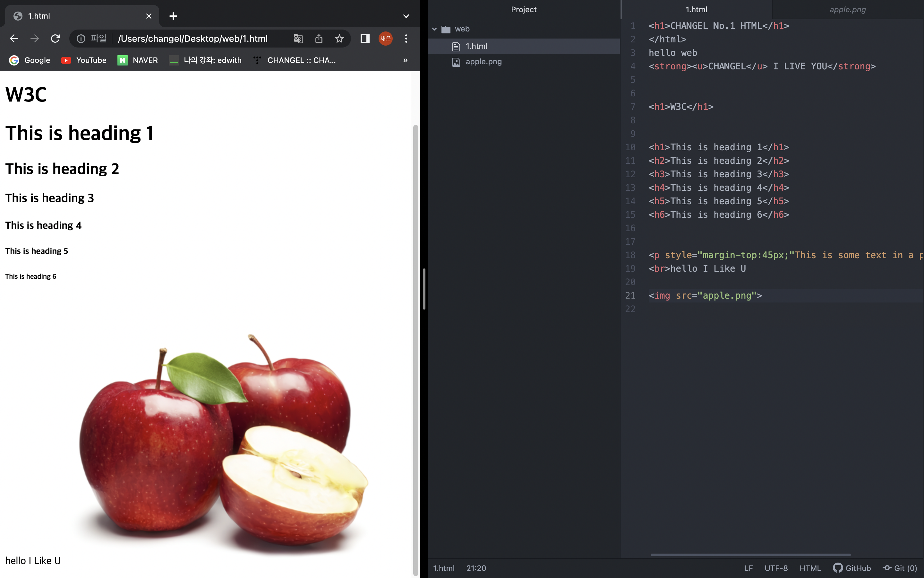This screenshot has width=924, height=578.
Task: Open the GitHub panel from status bar
Action: 852,568
